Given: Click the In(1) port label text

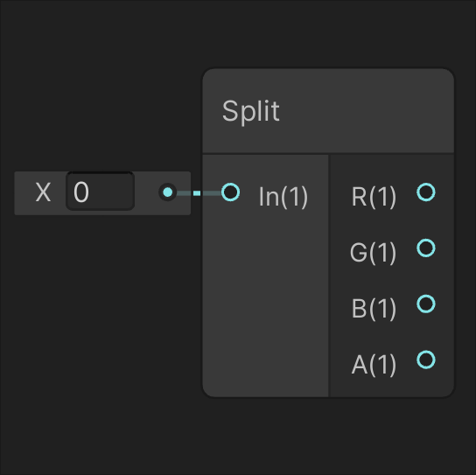Looking at the screenshot, I should click(x=283, y=197).
